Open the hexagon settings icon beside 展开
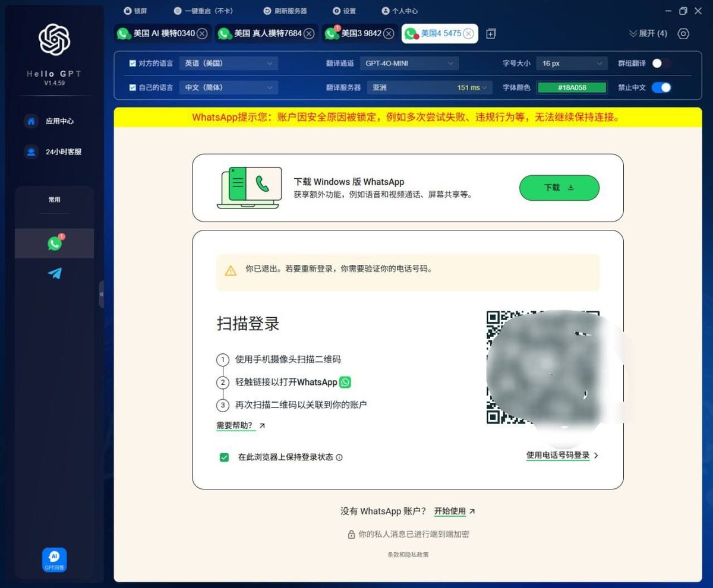Screen dimensions: 713x588 pos(683,33)
